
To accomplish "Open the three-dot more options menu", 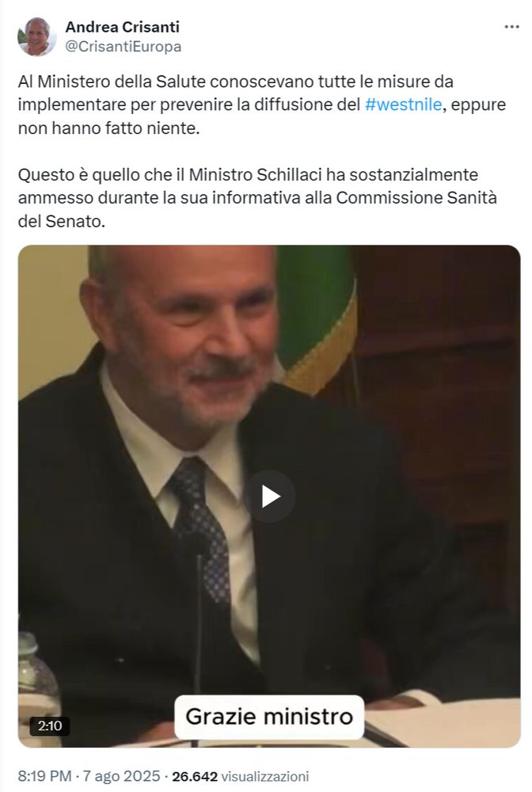I will 511,27.
